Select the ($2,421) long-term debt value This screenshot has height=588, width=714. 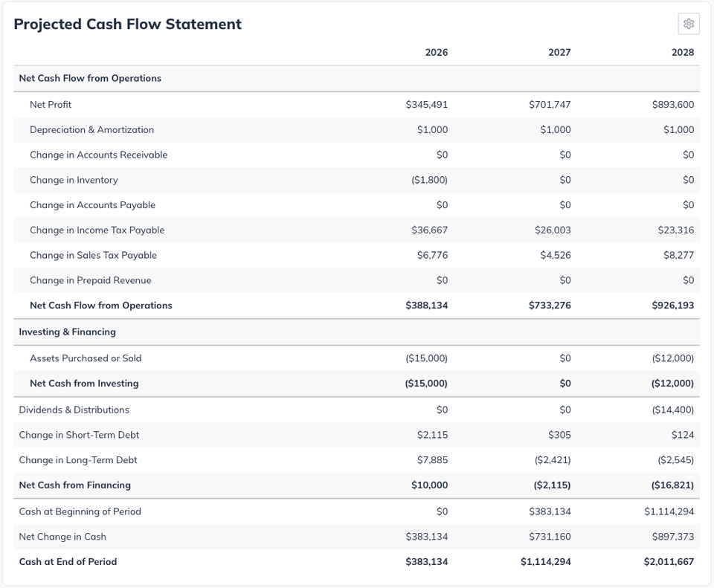(553, 459)
